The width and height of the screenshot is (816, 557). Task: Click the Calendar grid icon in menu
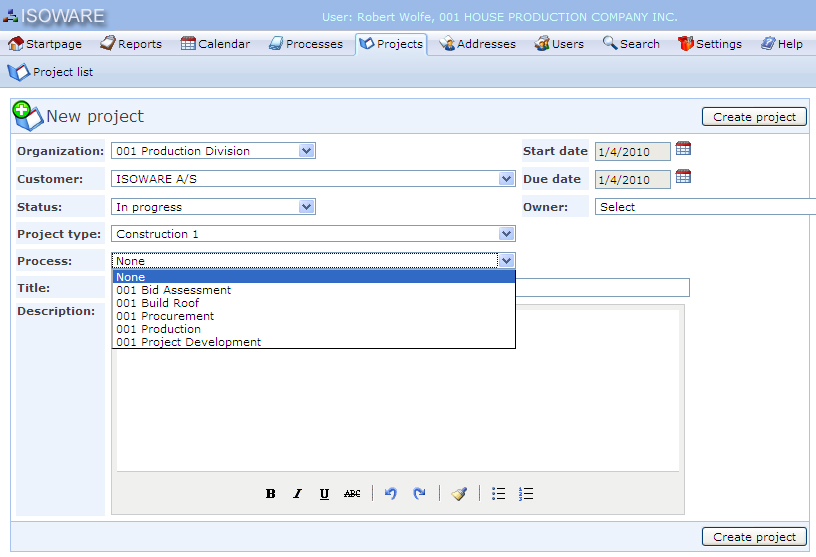point(188,43)
